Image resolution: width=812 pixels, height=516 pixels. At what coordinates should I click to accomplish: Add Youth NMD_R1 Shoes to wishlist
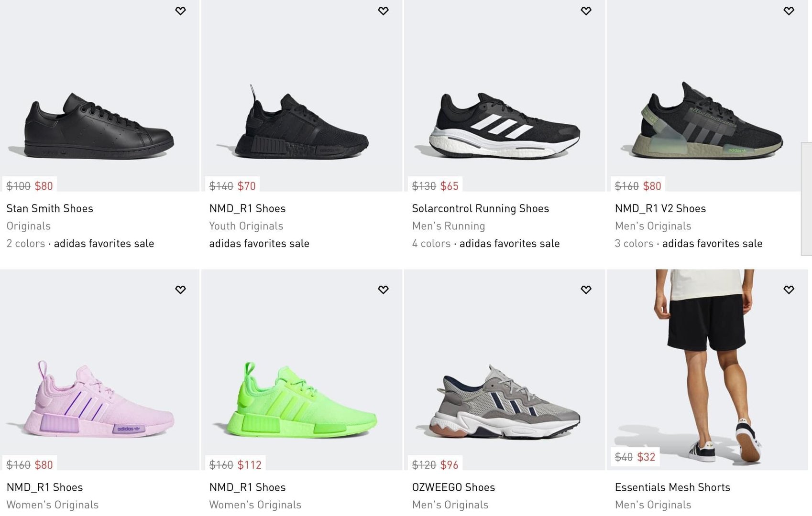383,11
